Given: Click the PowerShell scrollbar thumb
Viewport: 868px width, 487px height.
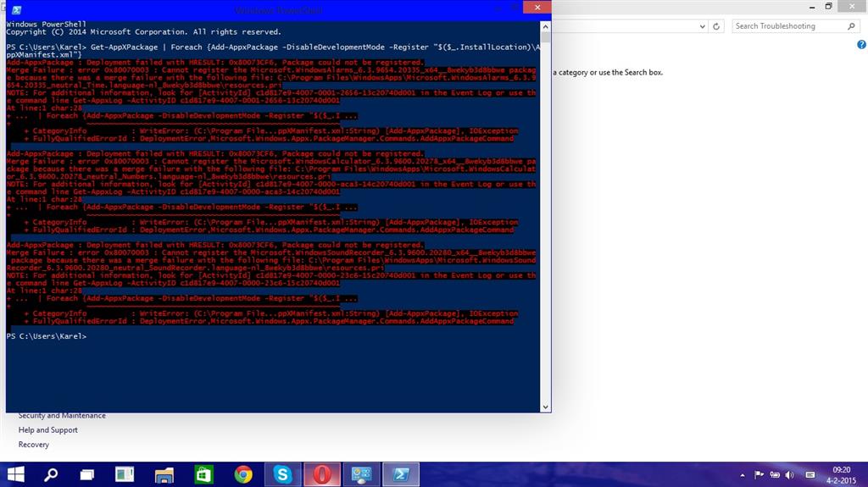Looking at the screenshot, I should 546,37.
